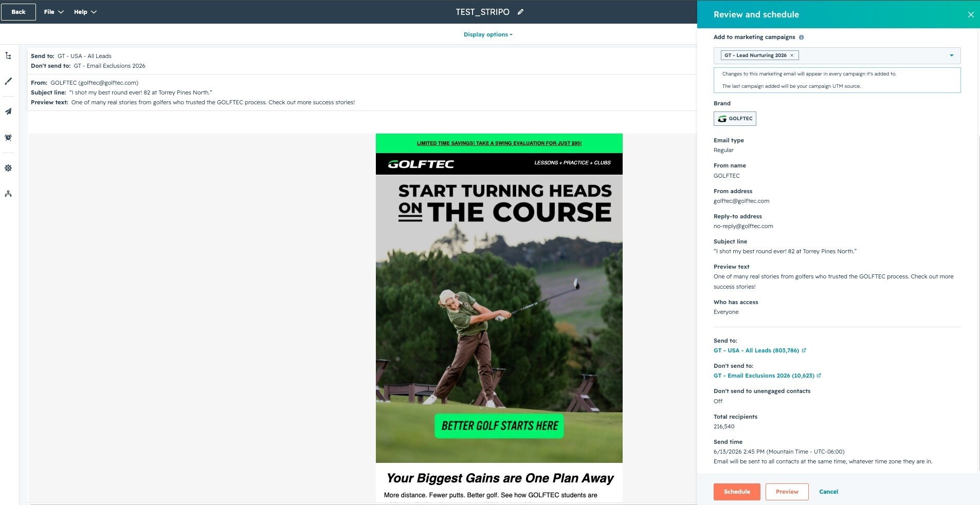980x505 pixels.
Task: Click 'Start Turning Heads on the Course' headline
Action: [x=505, y=203]
